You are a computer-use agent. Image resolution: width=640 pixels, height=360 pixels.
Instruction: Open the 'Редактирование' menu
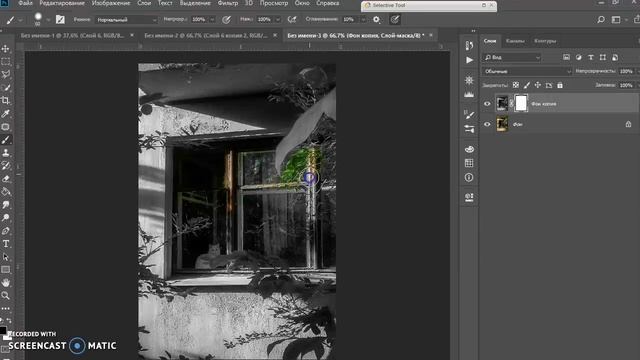(62, 3)
